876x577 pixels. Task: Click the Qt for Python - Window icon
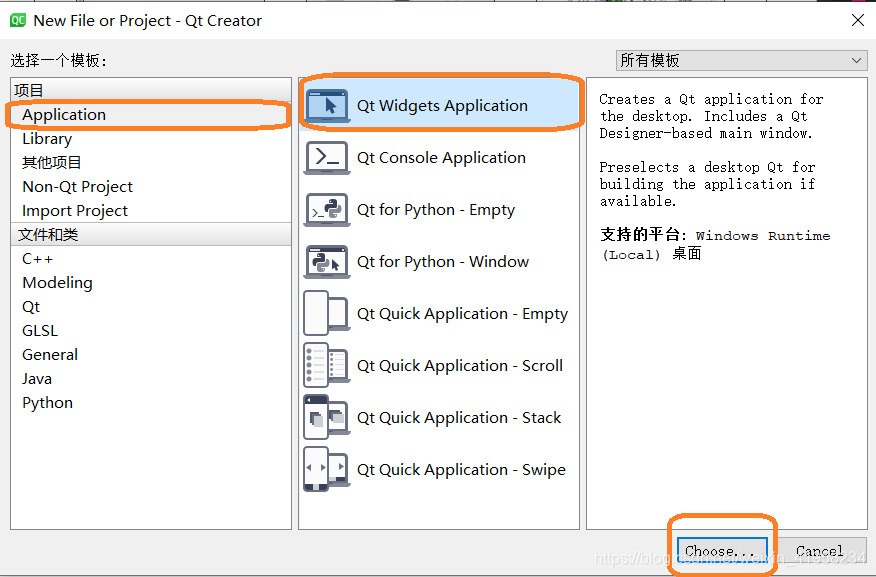[327, 261]
